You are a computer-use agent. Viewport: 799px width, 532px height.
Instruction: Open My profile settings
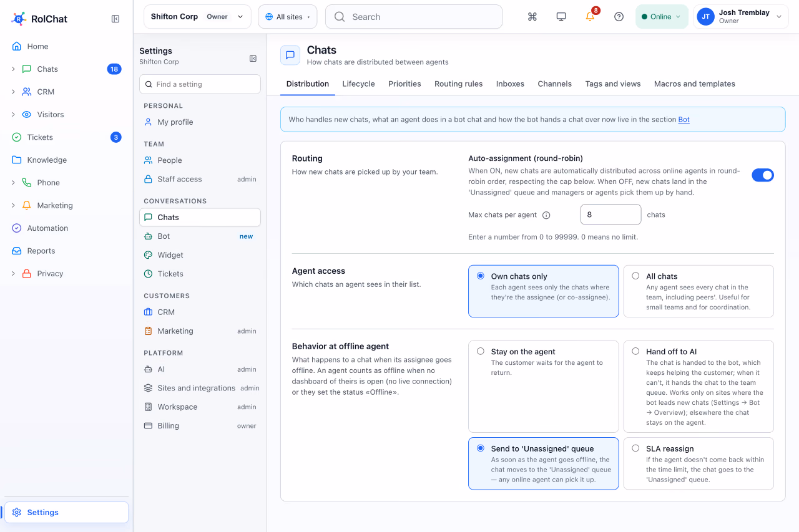[x=200, y=122]
